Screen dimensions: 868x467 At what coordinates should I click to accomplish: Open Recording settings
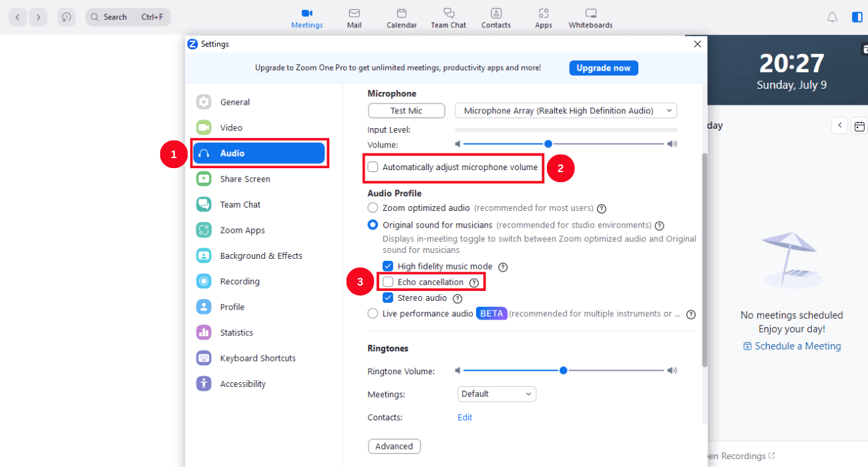click(x=258, y=282)
